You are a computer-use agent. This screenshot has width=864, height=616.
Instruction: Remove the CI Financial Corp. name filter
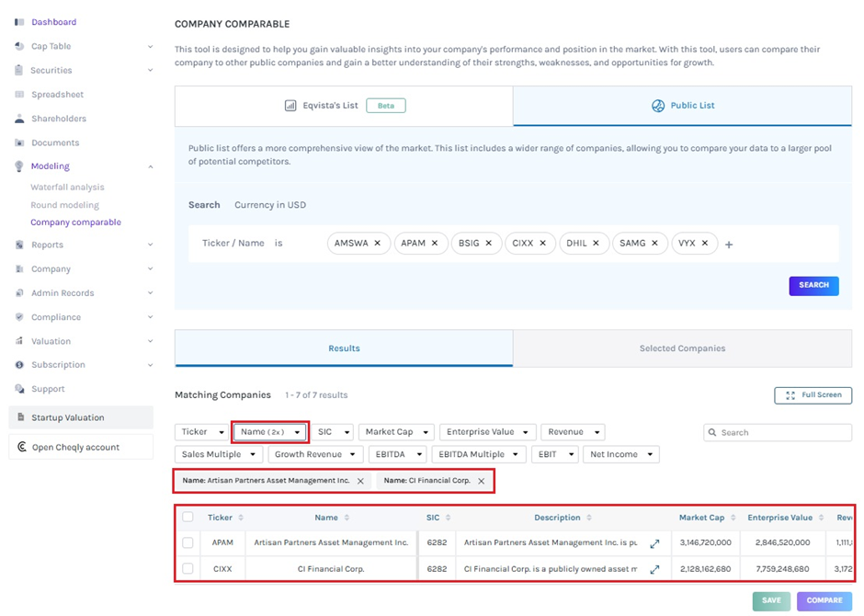click(481, 481)
